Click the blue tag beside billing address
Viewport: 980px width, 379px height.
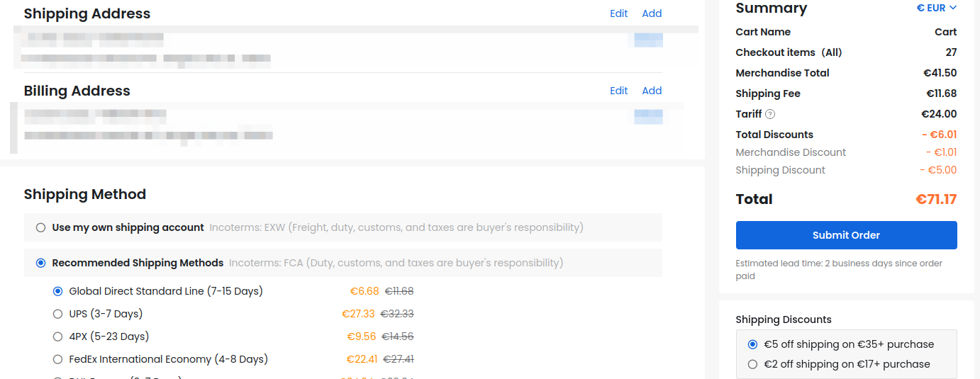pyautogui.click(x=648, y=117)
